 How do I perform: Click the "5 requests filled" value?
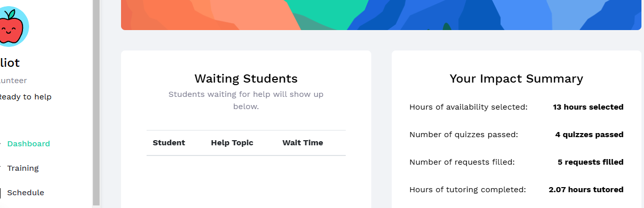590,162
